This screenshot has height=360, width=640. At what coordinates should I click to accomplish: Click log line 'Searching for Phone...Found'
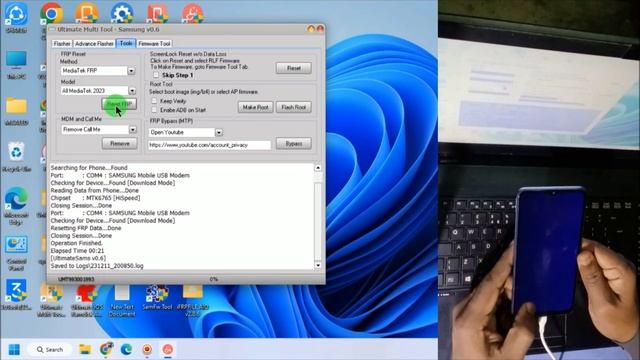[x=89, y=168]
